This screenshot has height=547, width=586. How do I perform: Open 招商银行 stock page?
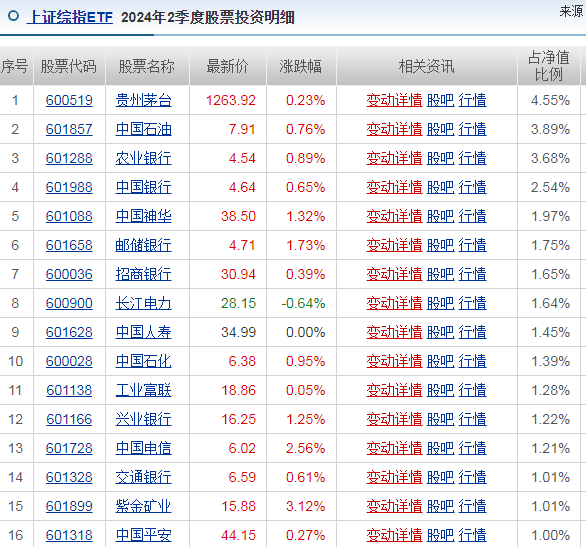(144, 274)
